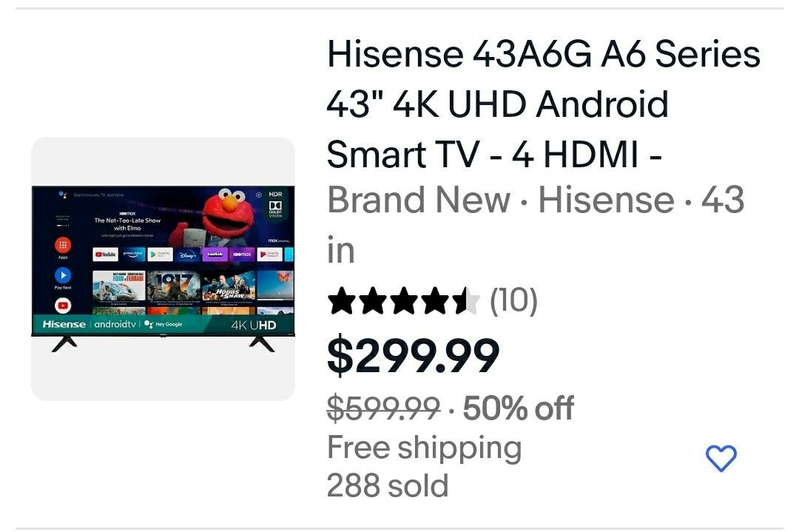Viewport: 799px width, 532px height.
Task: Add item to watchlist with heart icon
Action: (x=721, y=457)
